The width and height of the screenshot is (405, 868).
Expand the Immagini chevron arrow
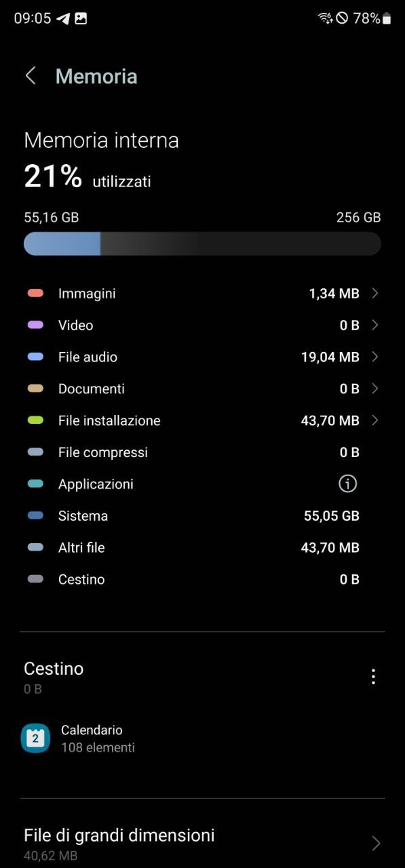(375, 293)
